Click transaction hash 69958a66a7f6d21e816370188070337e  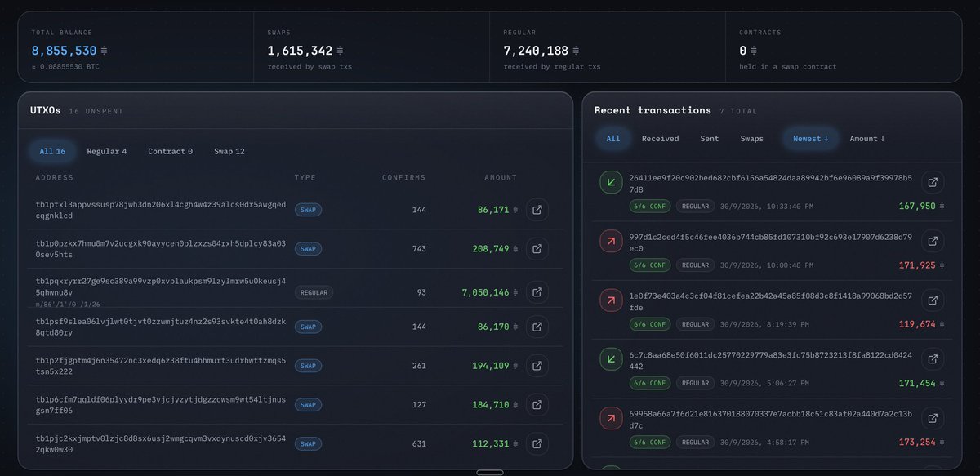[770, 419]
